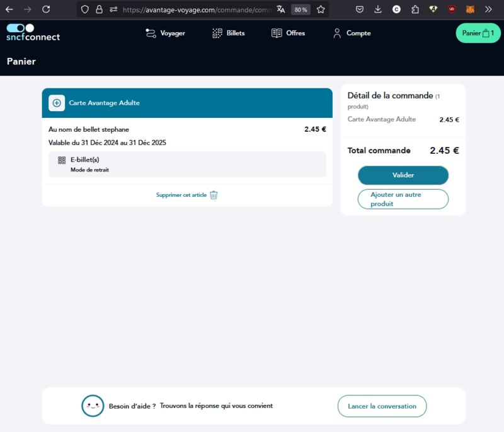Open the Offres menu

(288, 33)
